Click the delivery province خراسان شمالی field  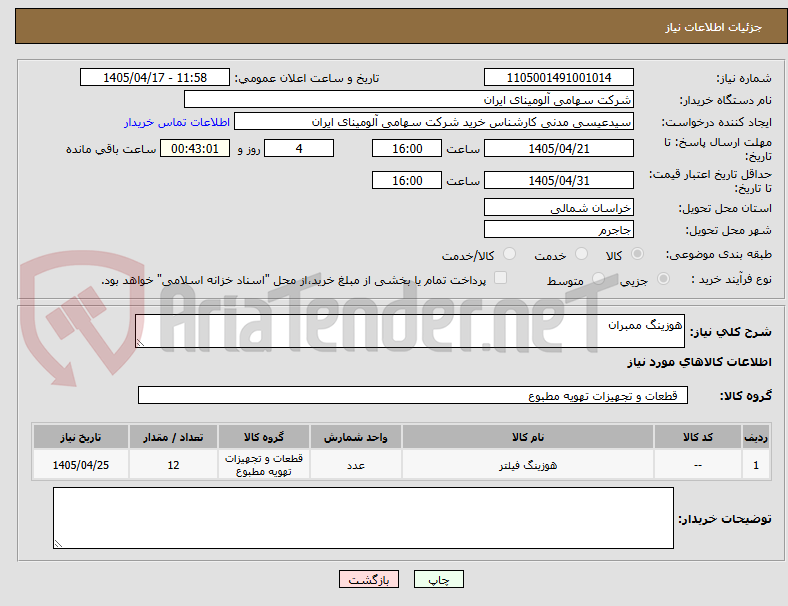(x=558, y=208)
